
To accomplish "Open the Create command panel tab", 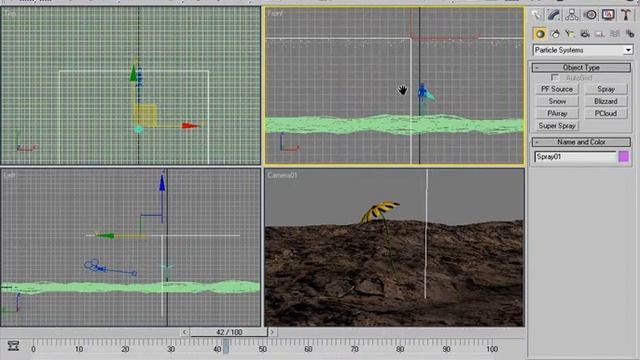I will [x=536, y=15].
